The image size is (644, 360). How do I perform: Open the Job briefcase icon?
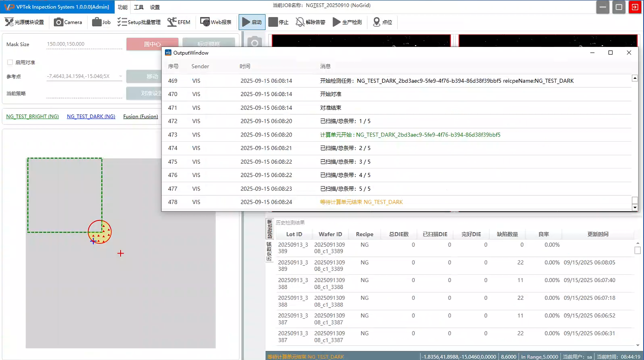tap(101, 22)
